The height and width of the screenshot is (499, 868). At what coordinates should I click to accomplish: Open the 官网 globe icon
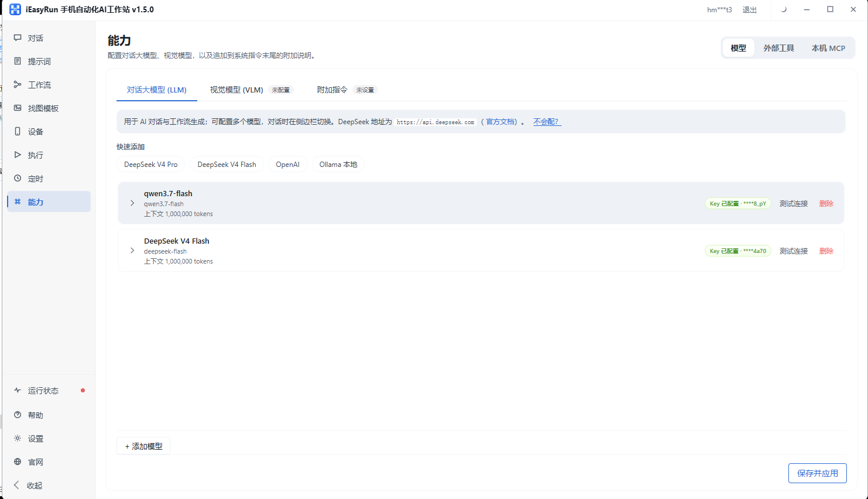18,462
